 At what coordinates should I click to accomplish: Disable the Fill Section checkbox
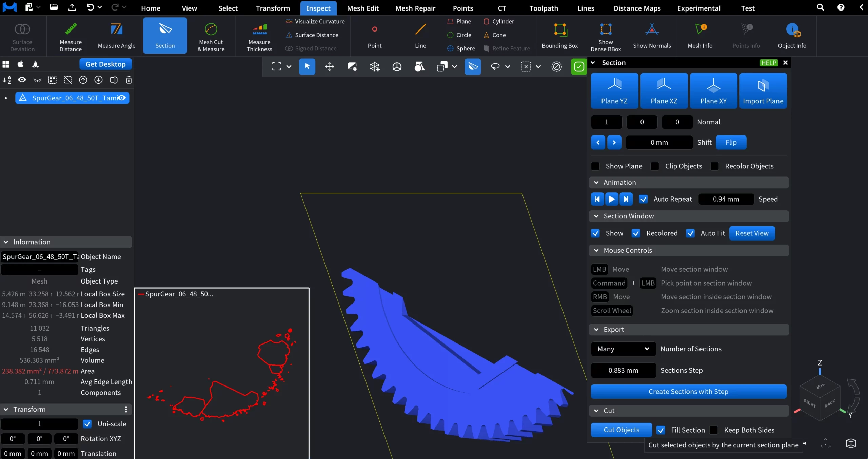click(660, 430)
